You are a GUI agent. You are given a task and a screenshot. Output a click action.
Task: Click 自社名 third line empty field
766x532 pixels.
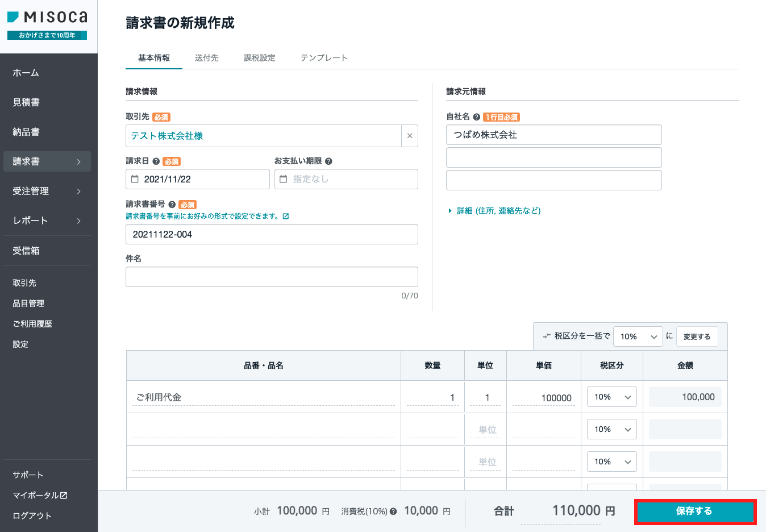pyautogui.click(x=554, y=180)
